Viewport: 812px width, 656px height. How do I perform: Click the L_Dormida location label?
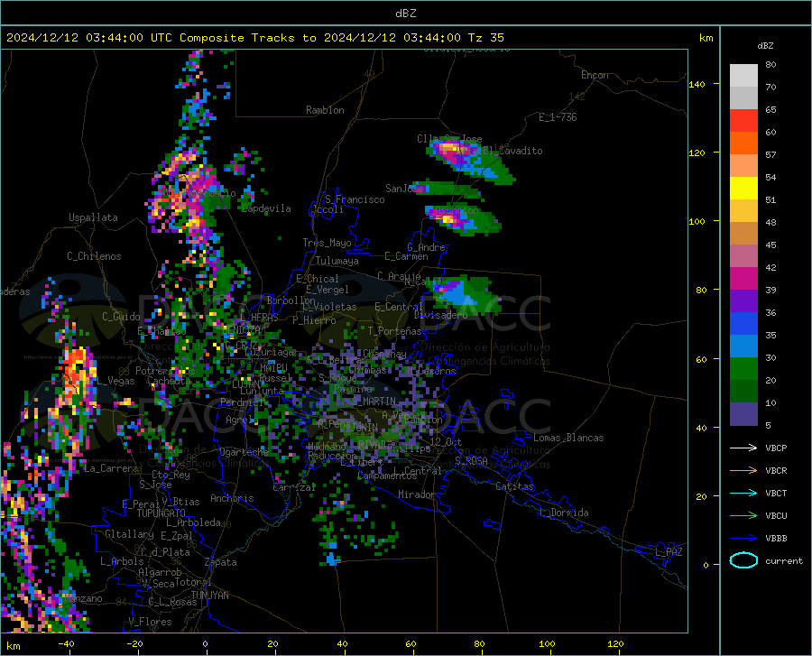[x=563, y=513]
